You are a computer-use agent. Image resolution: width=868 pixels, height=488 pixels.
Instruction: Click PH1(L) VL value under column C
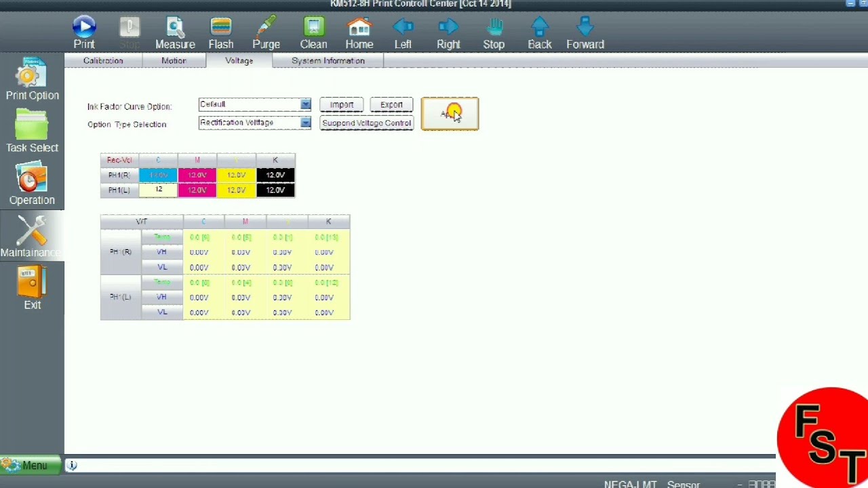(199, 313)
